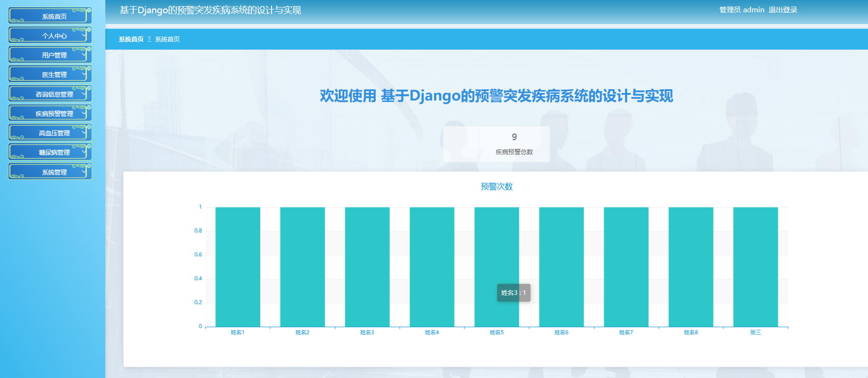Click the bar for 姓名1
Image resolution: width=868 pixels, height=378 pixels.
point(238,267)
